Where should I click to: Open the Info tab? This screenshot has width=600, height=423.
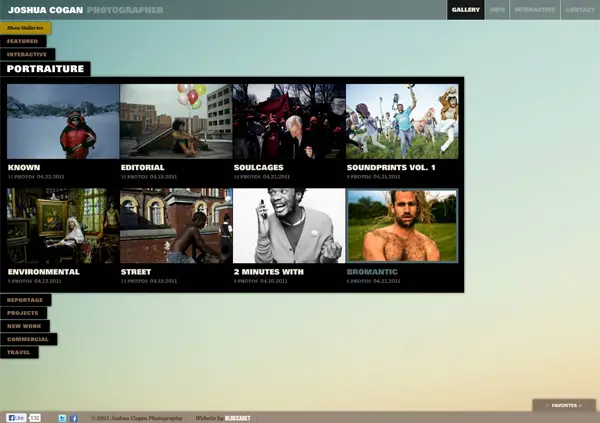[497, 10]
